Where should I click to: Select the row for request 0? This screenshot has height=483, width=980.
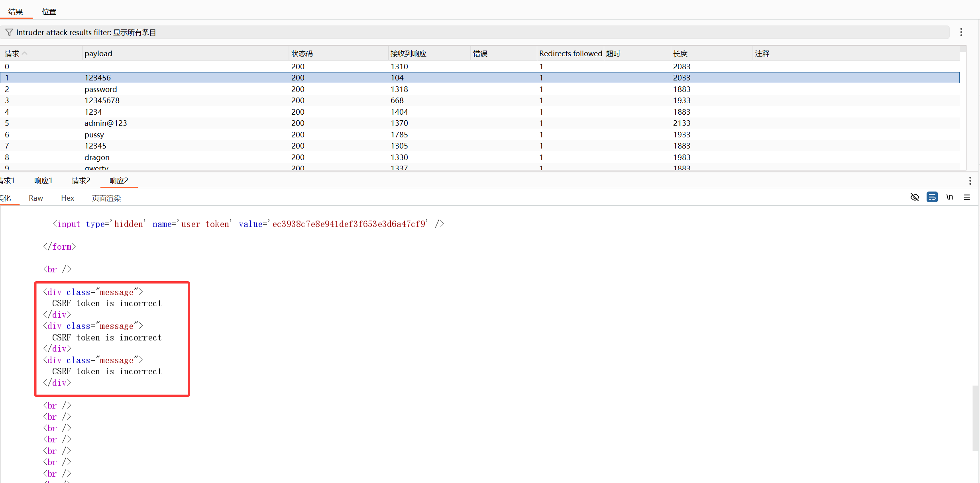[480, 66]
